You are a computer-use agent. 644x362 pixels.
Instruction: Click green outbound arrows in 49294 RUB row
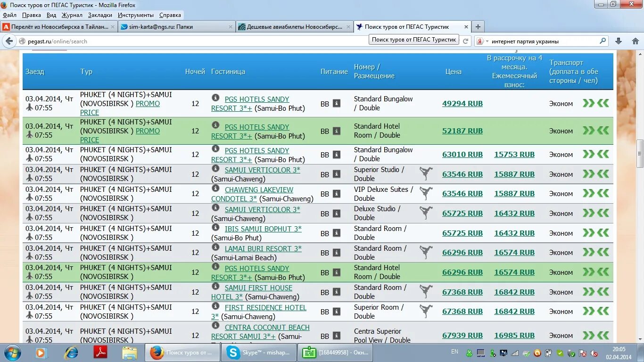pyautogui.click(x=588, y=103)
